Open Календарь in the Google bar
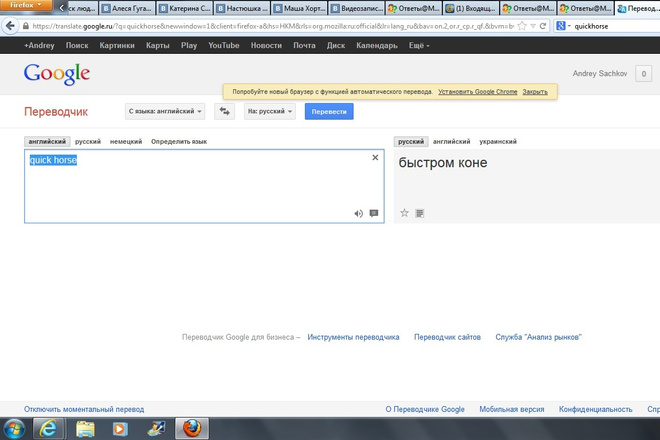The height and width of the screenshot is (440, 660). (377, 45)
